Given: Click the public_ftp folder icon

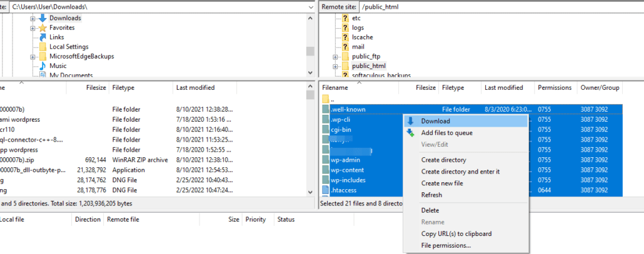Looking at the screenshot, I should (x=345, y=57).
